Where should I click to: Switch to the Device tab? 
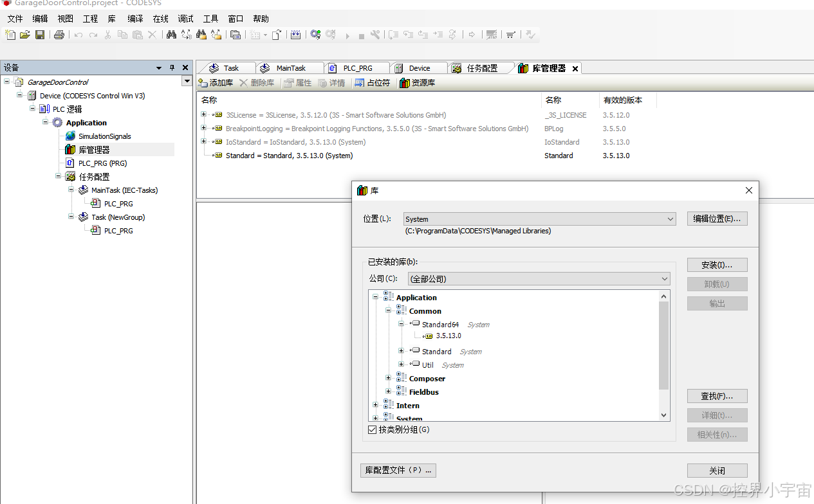419,68
